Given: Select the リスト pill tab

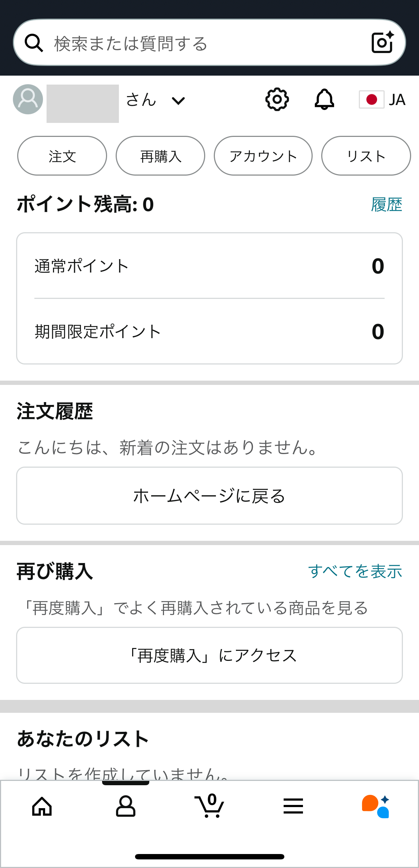Looking at the screenshot, I should (366, 156).
